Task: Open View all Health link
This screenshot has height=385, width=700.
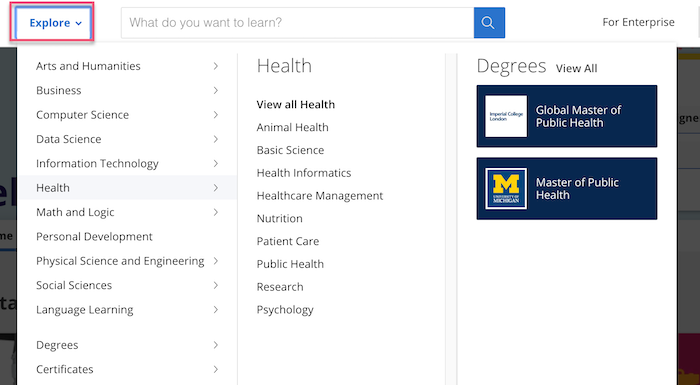Action: coord(296,105)
